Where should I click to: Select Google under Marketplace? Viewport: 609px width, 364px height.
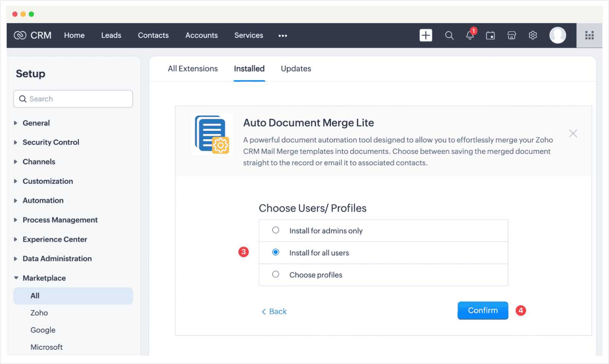[x=43, y=330]
